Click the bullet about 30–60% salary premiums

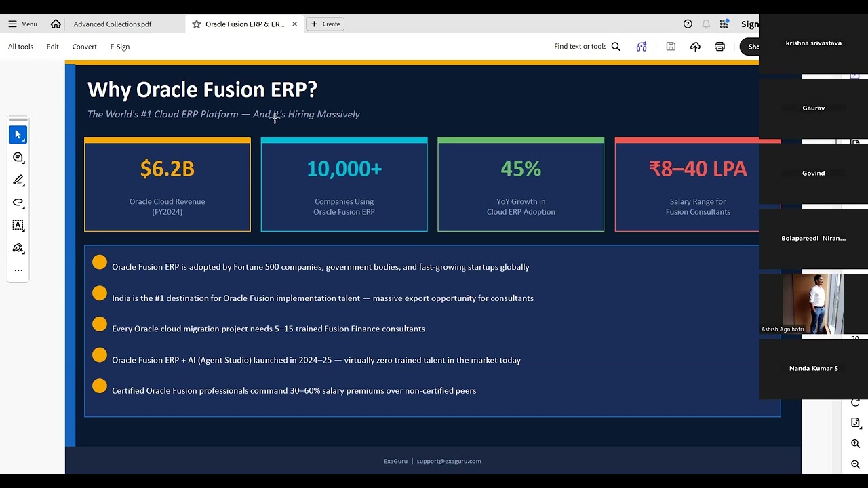pos(294,390)
